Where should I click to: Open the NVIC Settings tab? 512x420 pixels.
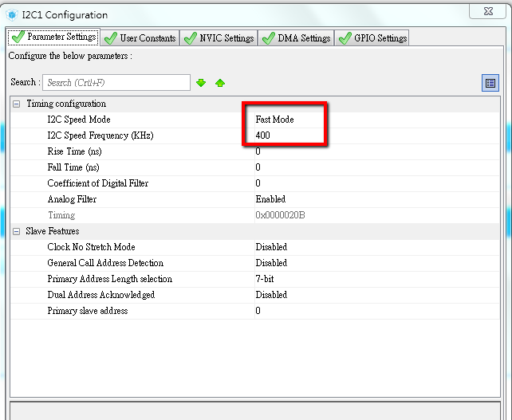click(220, 38)
